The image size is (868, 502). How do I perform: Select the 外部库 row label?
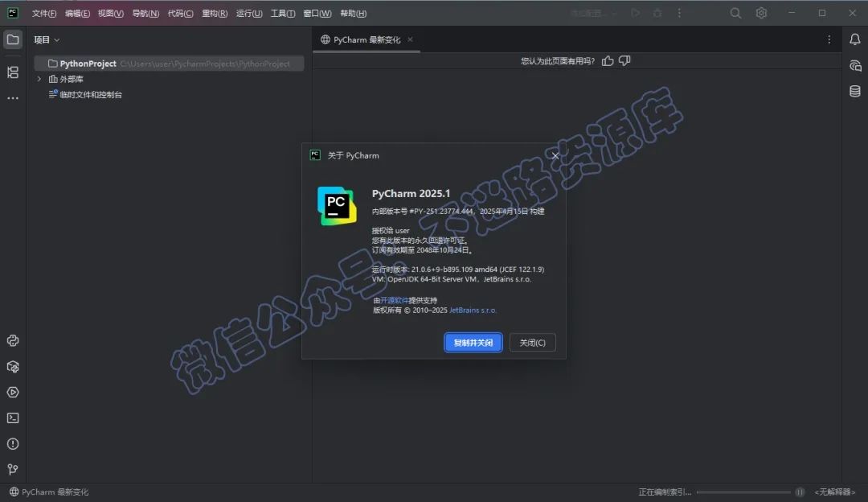[x=72, y=79]
